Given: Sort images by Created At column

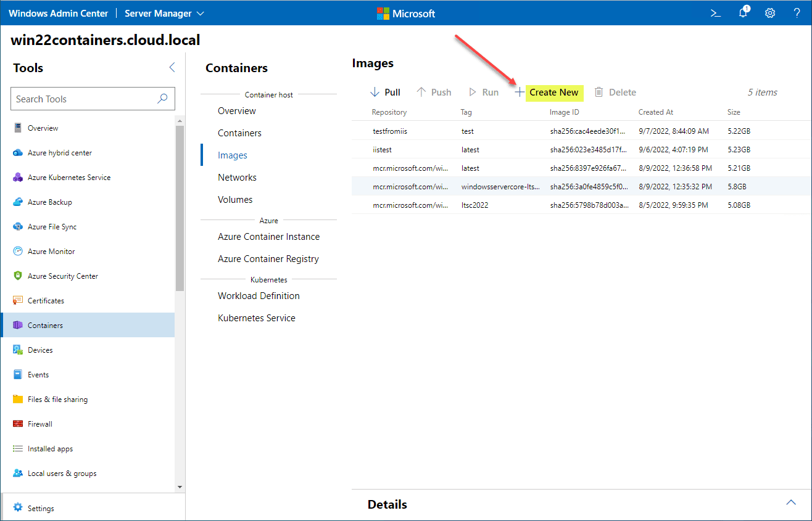Looking at the screenshot, I should point(655,112).
